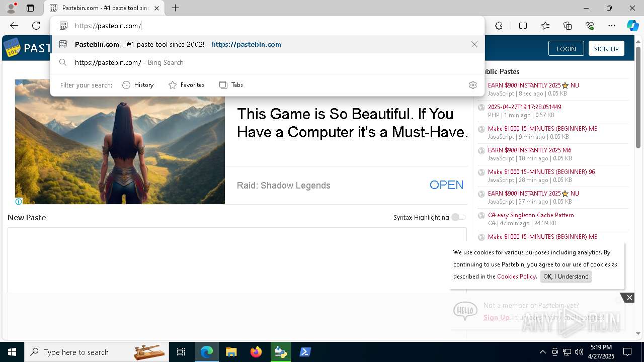Open File Explorer from taskbar
Image resolution: width=644 pixels, height=362 pixels.
tap(231, 352)
